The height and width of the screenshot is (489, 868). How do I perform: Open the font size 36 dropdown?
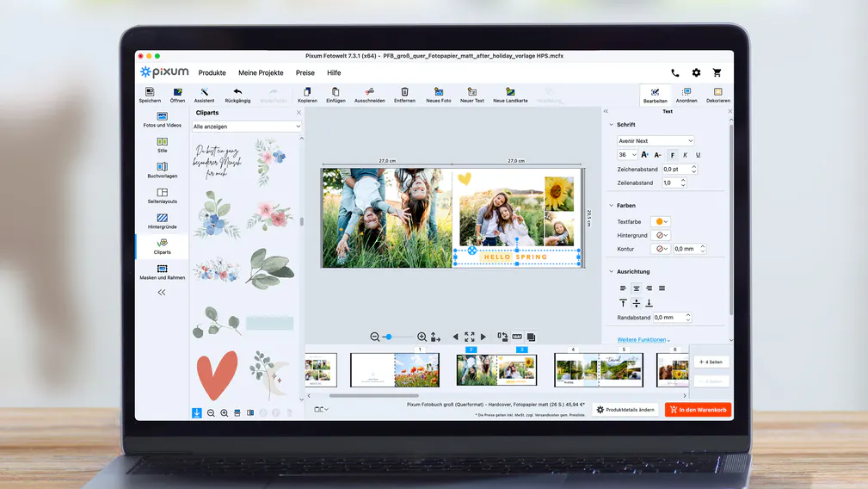tap(627, 155)
